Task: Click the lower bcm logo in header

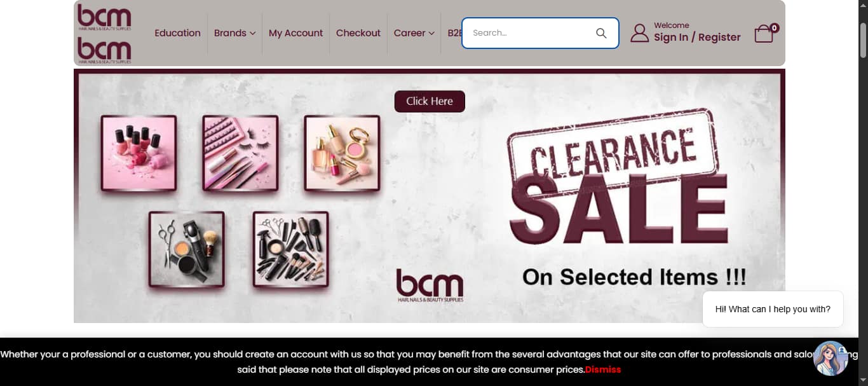Action: [104, 50]
